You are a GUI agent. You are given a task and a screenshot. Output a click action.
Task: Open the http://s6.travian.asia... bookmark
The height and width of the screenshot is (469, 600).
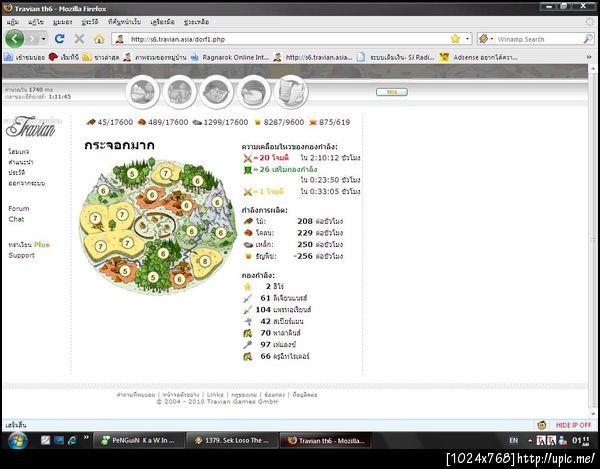pos(313,57)
